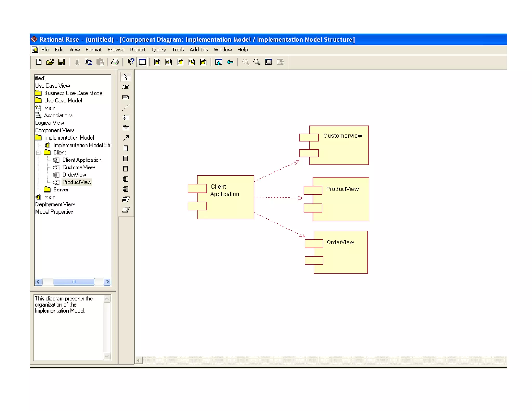
Task: Select the Text Box (ABC) tool
Action: [125, 87]
